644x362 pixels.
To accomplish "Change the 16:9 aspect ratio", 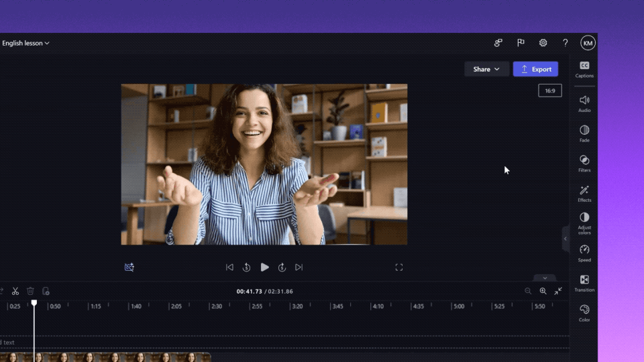I will point(549,90).
